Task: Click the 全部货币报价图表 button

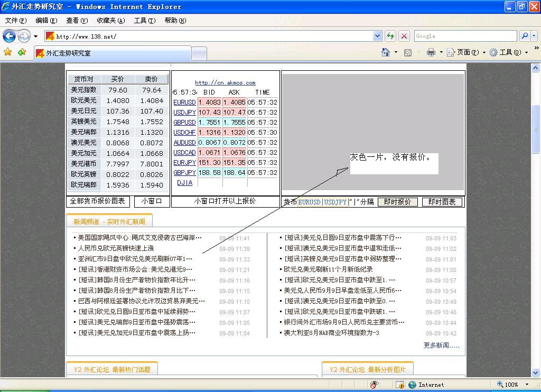Action: click(x=98, y=201)
